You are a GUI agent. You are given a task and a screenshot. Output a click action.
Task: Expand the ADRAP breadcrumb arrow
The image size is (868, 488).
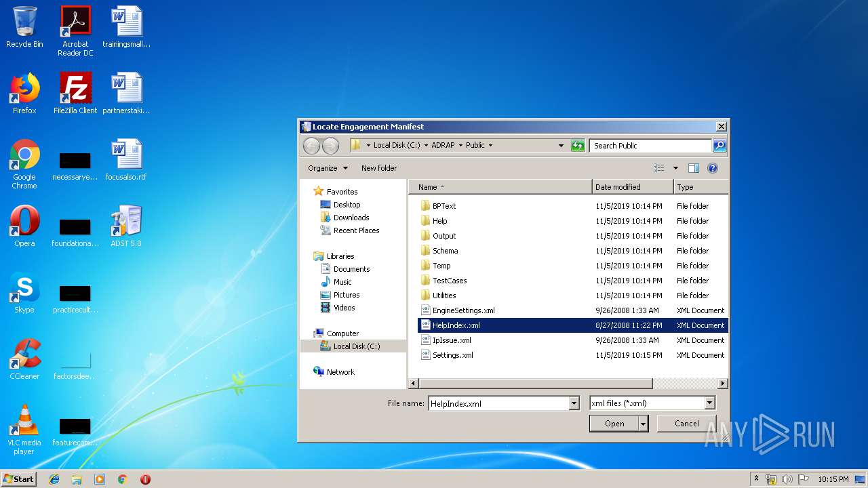click(x=460, y=146)
